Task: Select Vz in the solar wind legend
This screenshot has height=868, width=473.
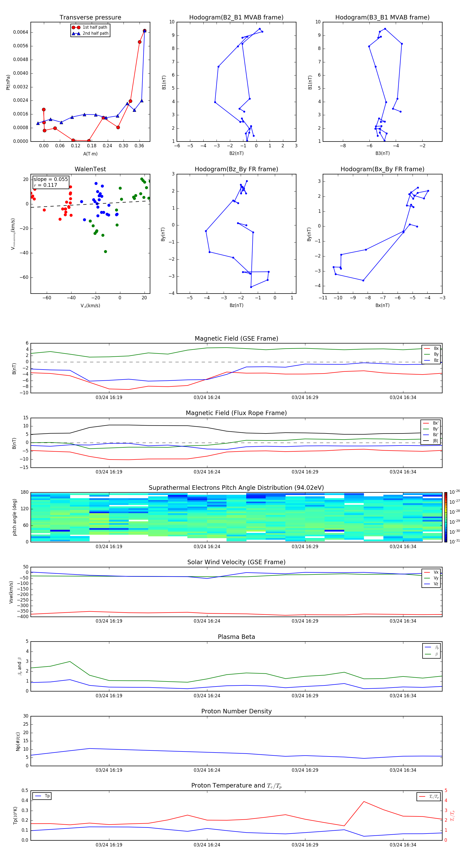Action: 431,584
